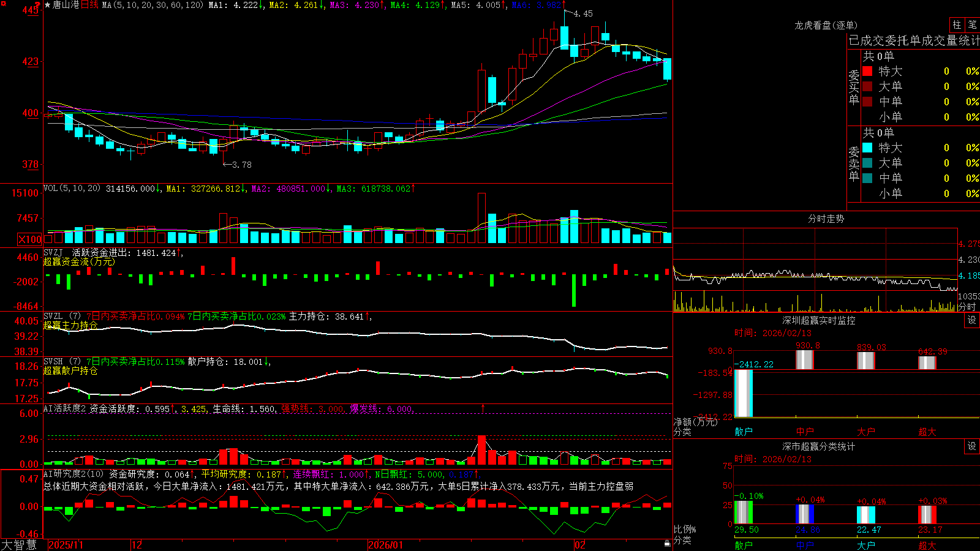The image size is (980, 551).
Task: Select 散户 category in 深市超赢分类统计 chart
Action: tap(744, 545)
